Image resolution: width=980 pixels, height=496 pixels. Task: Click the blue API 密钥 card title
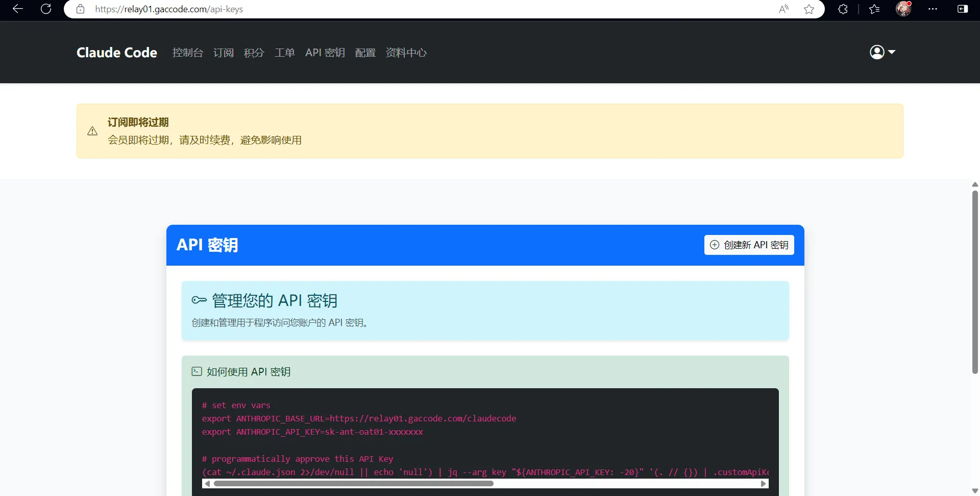[x=207, y=245]
